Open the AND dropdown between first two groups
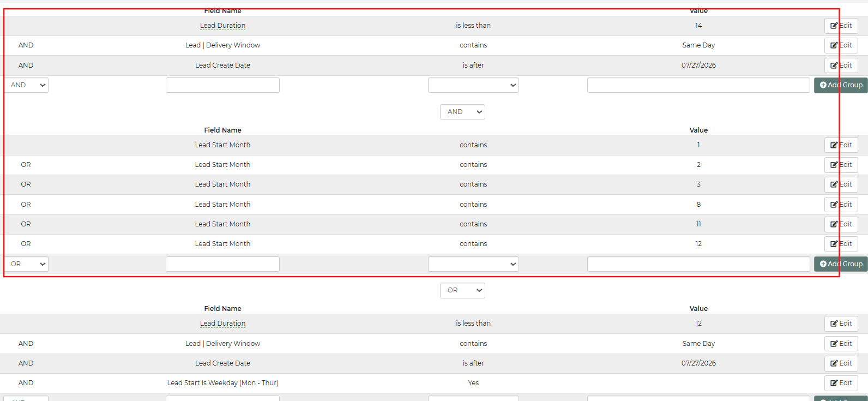 point(462,112)
